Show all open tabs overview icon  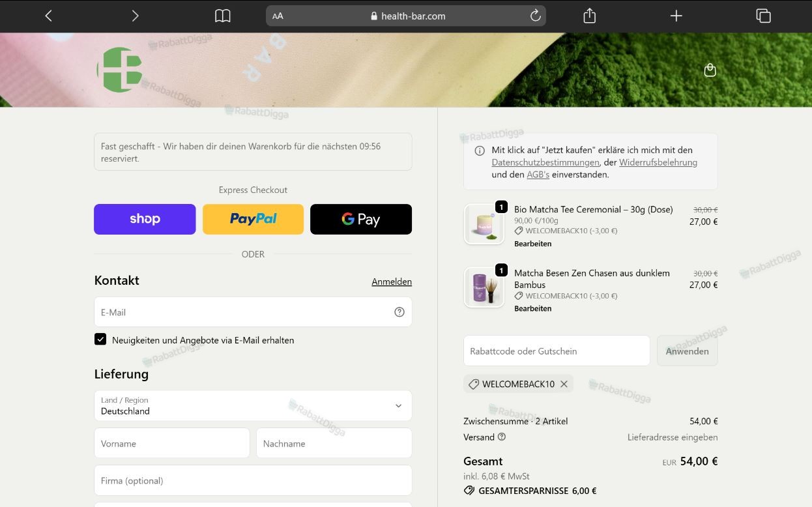tap(763, 16)
